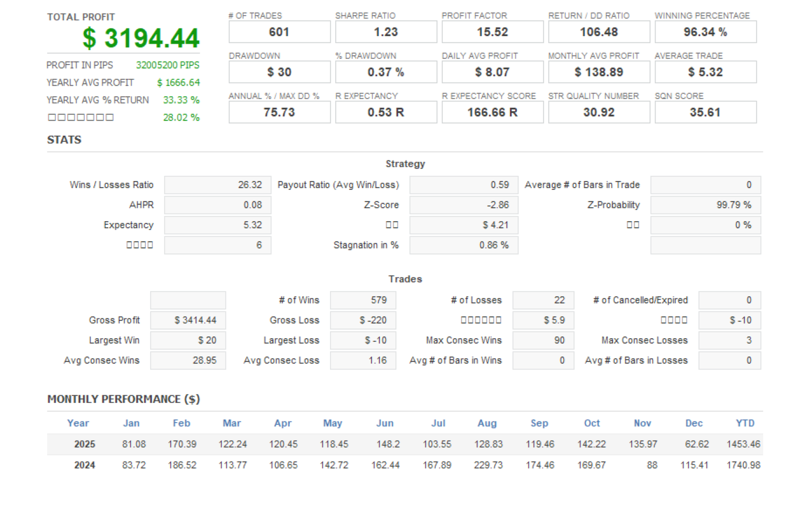
Task: Select Monthly Avg Profit value $ 138.89
Action: point(599,72)
